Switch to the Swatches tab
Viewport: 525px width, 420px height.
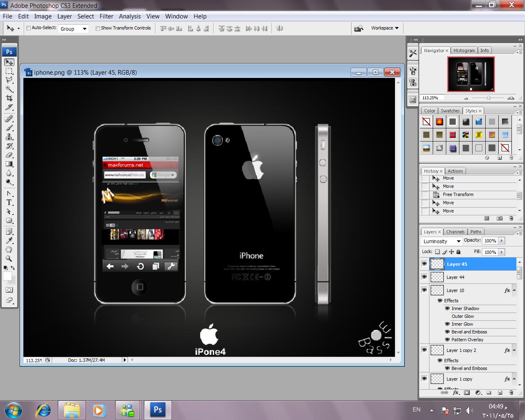[450, 111]
